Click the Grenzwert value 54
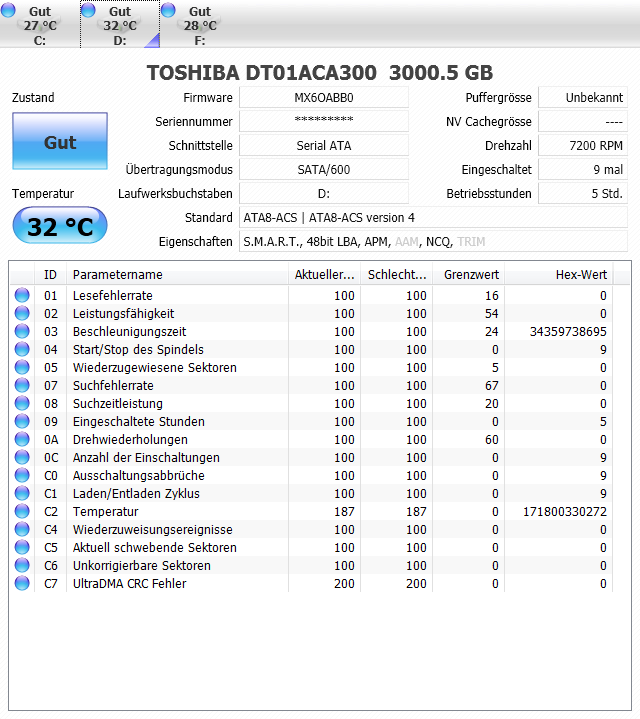The width and height of the screenshot is (640, 719). point(491,314)
